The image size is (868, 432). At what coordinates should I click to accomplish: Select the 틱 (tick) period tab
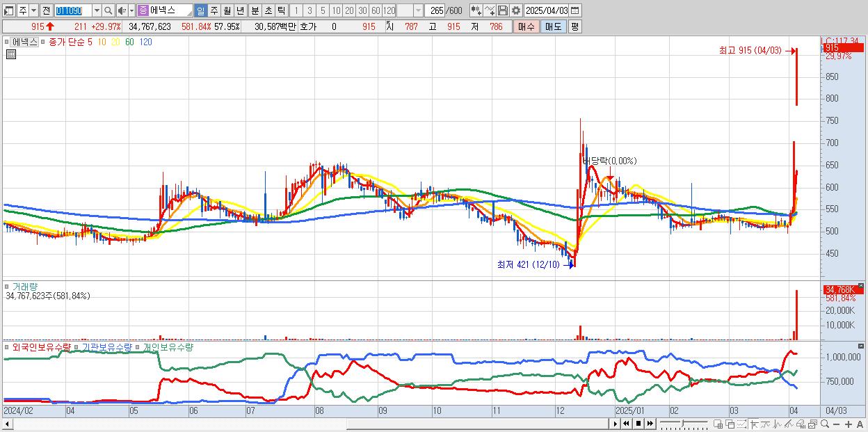click(x=281, y=10)
